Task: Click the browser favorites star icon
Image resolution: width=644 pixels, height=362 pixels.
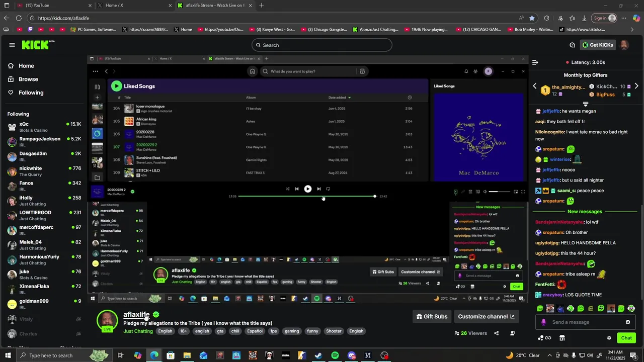Action: tap(532, 18)
